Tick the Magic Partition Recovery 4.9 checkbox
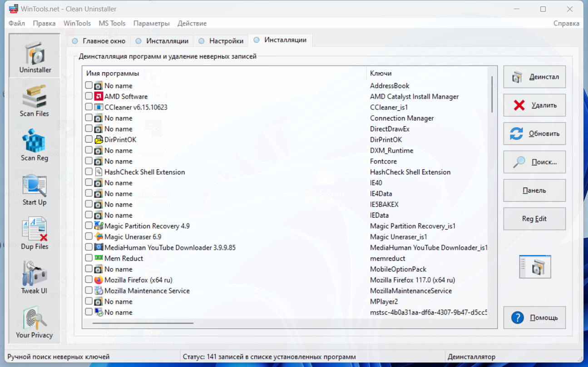 coord(89,226)
